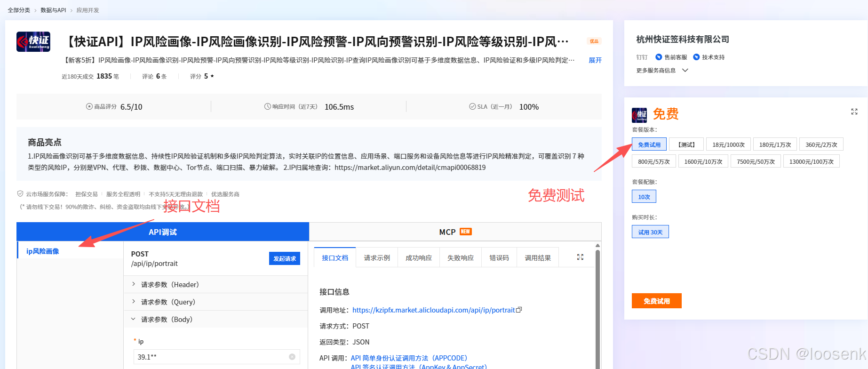Viewport: 868px width, 369px height.
Task: Expand 请求参数 (Header) section
Action: pos(215,284)
